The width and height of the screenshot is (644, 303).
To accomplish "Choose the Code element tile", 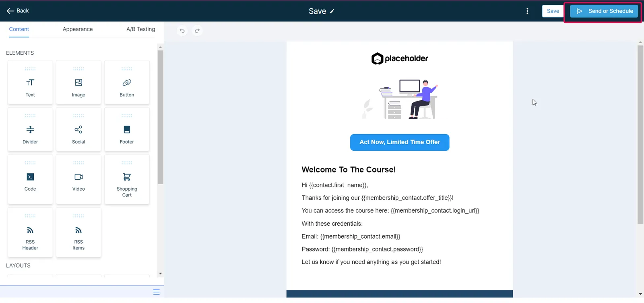I will [x=30, y=179].
